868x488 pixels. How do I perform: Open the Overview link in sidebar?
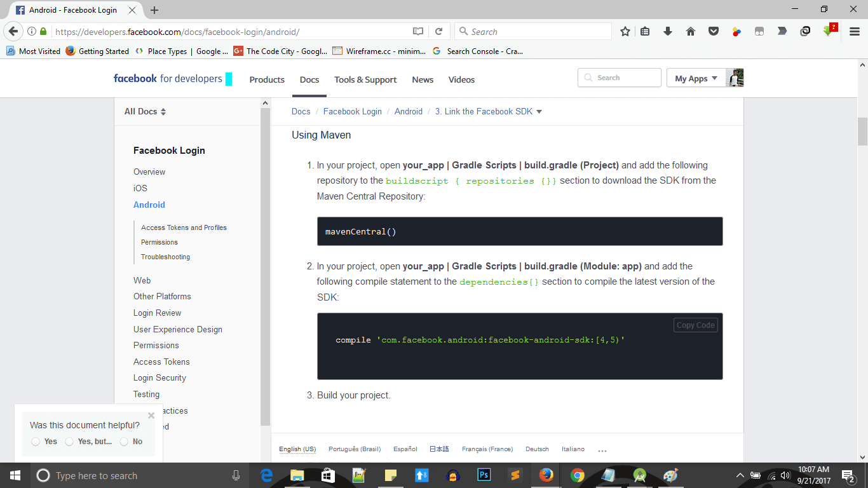tap(149, 172)
